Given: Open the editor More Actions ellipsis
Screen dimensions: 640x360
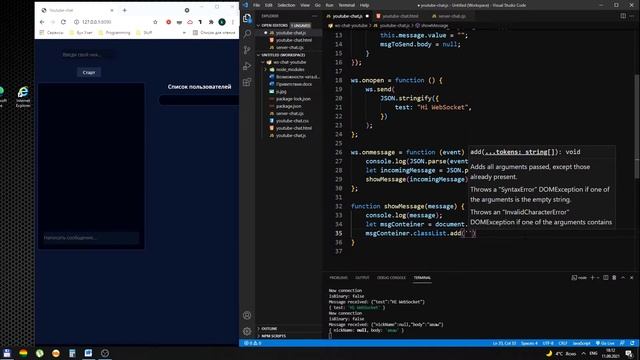Looking at the screenshot, I should click(x=632, y=16).
